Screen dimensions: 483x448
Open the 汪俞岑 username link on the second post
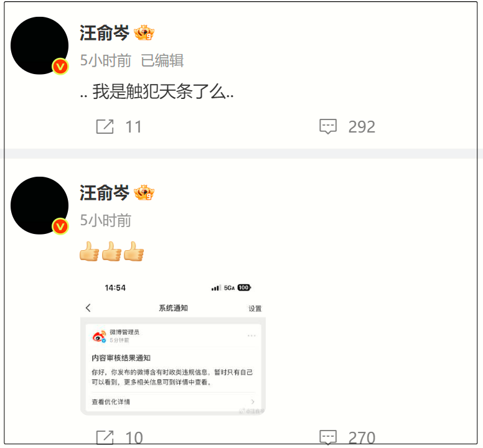(x=105, y=193)
